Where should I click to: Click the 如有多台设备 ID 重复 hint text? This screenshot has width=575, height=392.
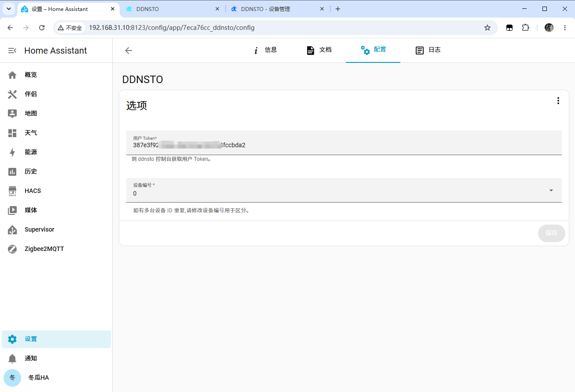pyautogui.click(x=192, y=211)
